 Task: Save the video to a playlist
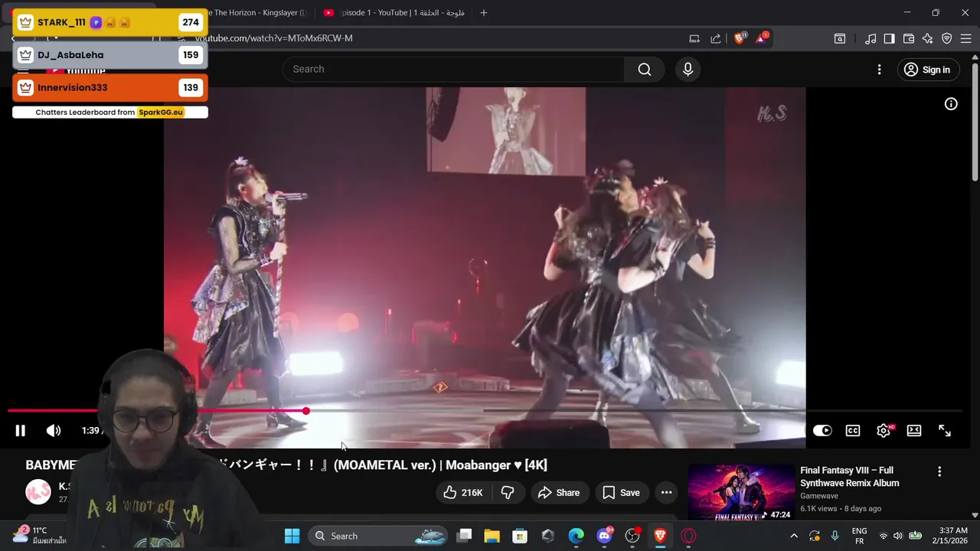point(621,493)
